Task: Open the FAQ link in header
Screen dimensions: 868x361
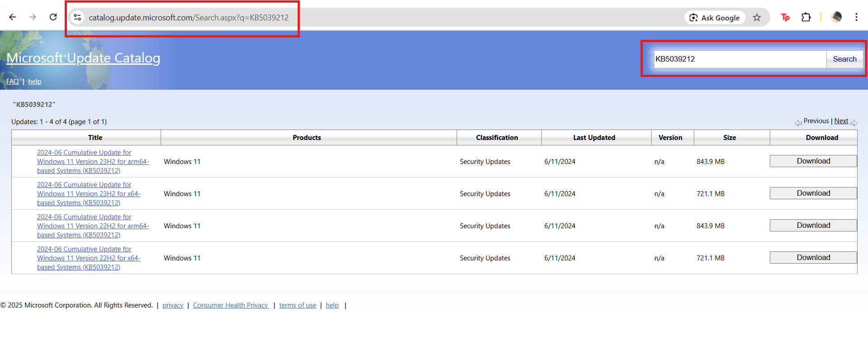Action: (x=12, y=82)
